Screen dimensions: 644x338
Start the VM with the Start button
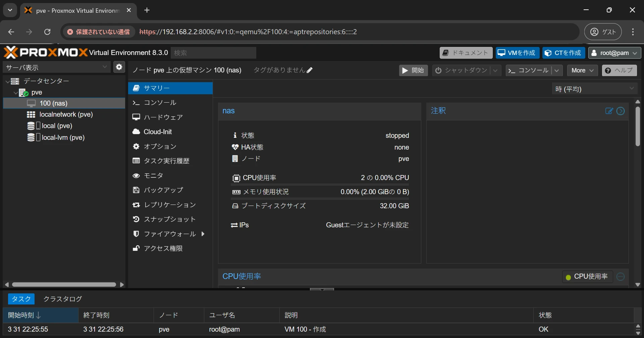click(x=413, y=70)
